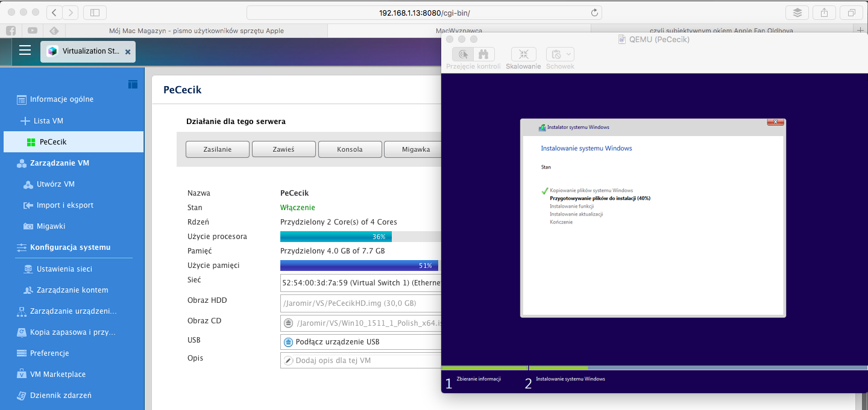This screenshot has height=410, width=868.
Task: Select Informacje ogólne in the sidebar
Action: point(61,99)
